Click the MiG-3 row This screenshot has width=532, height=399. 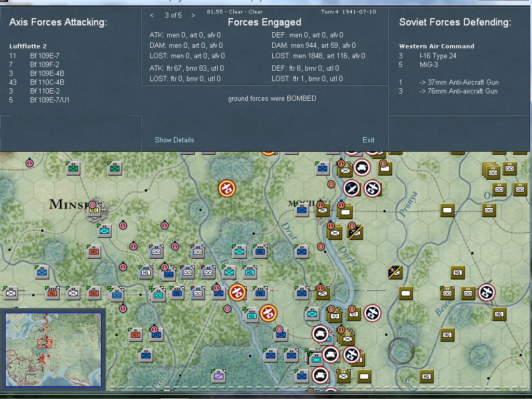[x=418, y=64]
